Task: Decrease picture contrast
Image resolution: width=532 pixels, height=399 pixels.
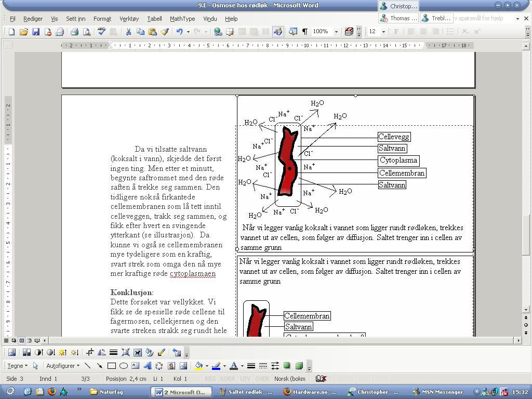Action: (50, 352)
